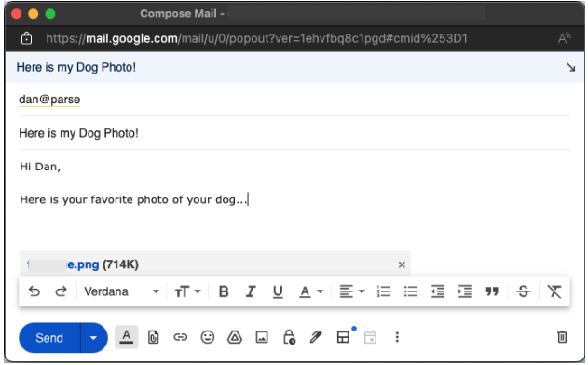Screen dimensions: 588x365
Task: Click the 'Hi Dan,' body line
Action: [40, 167]
